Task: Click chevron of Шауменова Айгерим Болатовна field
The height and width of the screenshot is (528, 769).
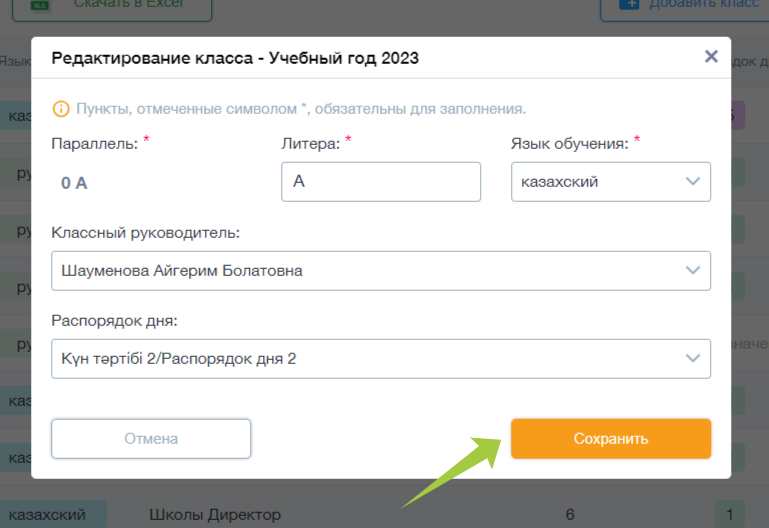Action: (692, 271)
